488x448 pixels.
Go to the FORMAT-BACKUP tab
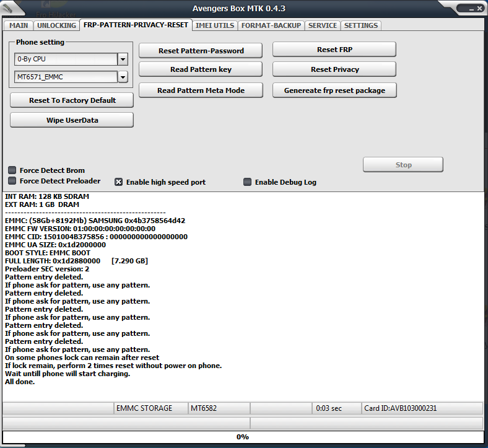271,25
